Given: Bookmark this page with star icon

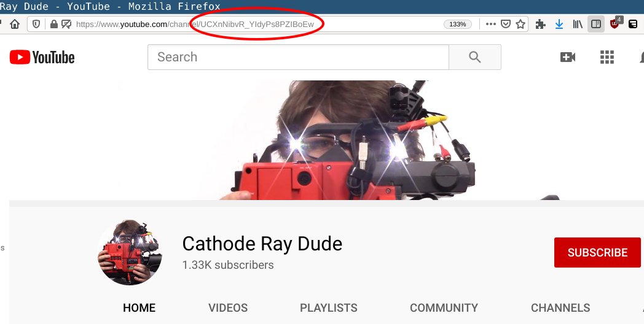Looking at the screenshot, I should pos(520,24).
